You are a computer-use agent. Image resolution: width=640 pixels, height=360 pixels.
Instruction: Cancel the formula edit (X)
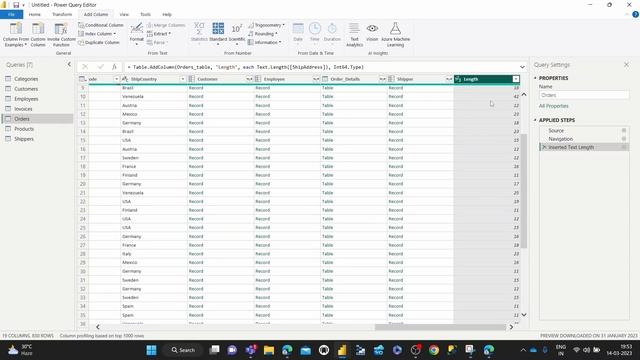pos(85,67)
